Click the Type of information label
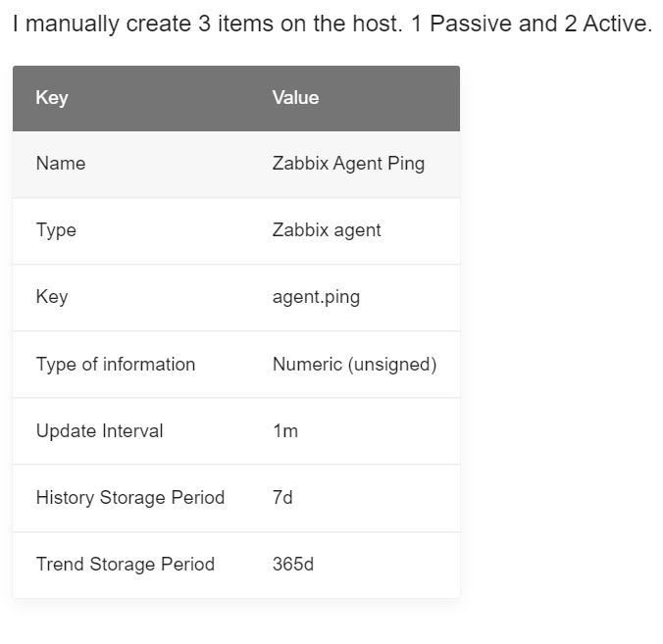Image resolution: width=663 pixels, height=644 pixels. (116, 365)
